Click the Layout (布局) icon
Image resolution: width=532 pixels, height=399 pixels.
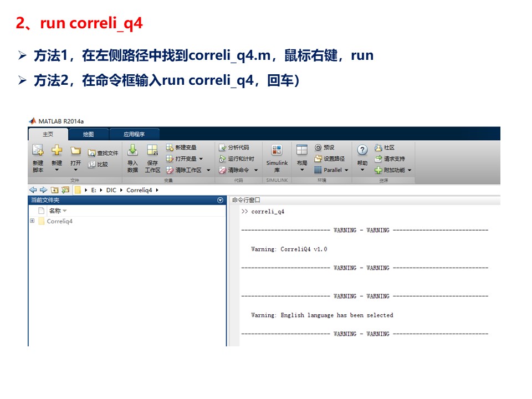pos(301,150)
